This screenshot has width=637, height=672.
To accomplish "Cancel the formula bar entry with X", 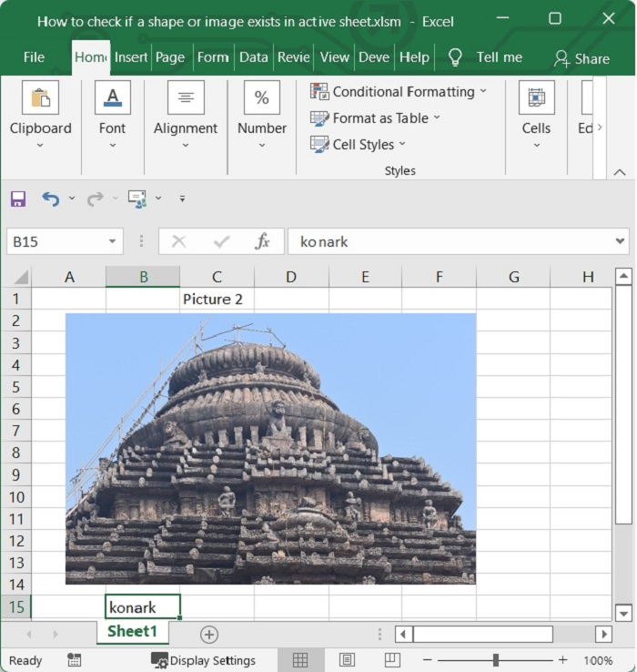I will (x=178, y=241).
